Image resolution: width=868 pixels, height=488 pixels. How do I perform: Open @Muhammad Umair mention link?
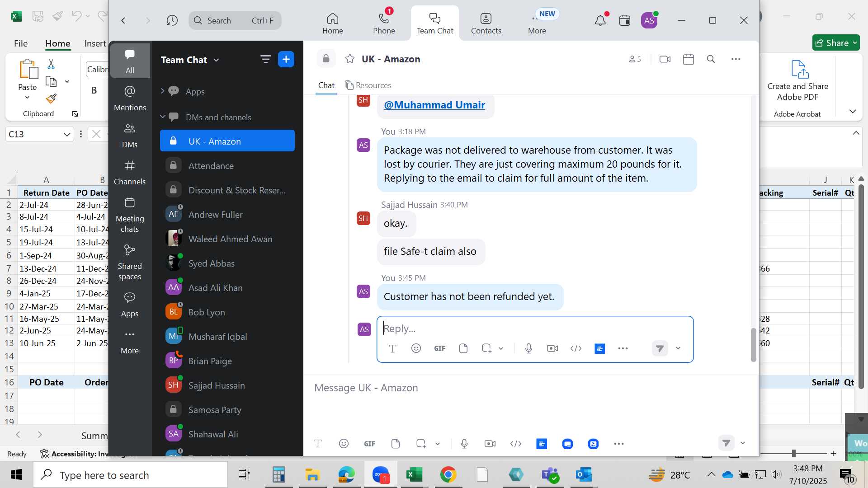click(434, 105)
